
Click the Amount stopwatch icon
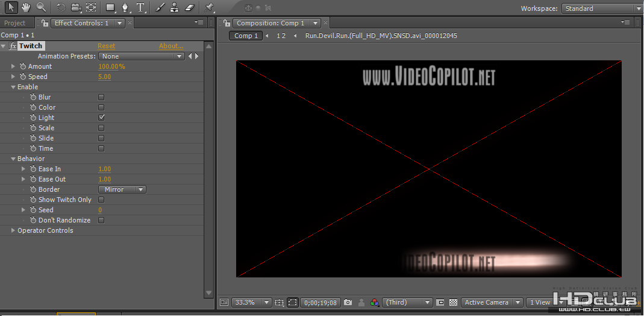23,66
